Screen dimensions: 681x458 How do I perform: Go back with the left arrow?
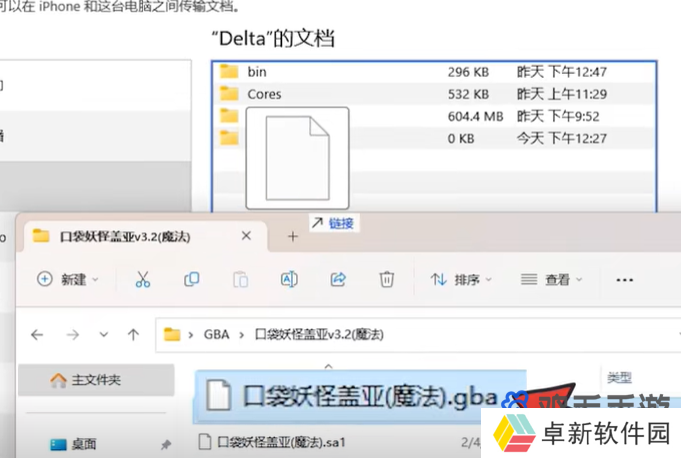[x=37, y=335]
